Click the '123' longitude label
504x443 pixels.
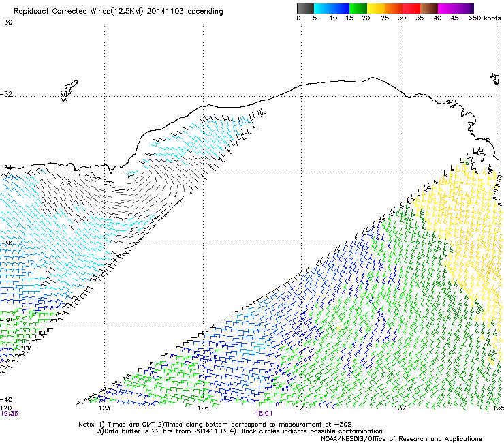click(104, 408)
